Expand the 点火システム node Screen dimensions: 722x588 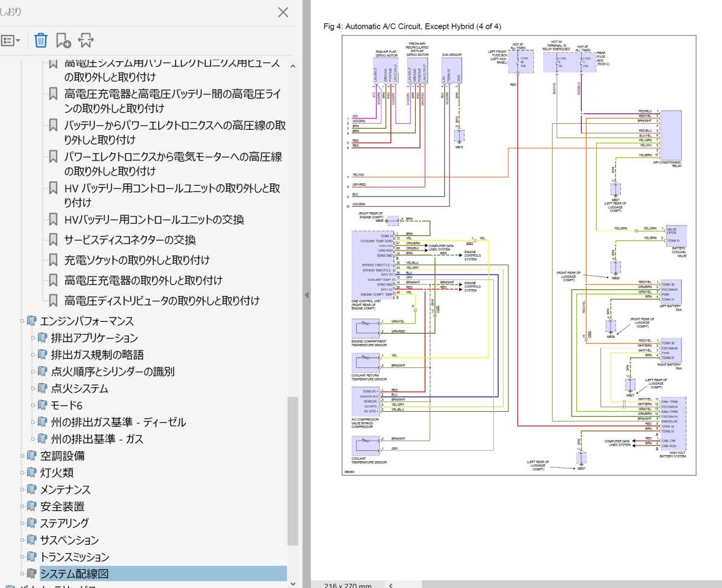pyautogui.click(x=32, y=388)
